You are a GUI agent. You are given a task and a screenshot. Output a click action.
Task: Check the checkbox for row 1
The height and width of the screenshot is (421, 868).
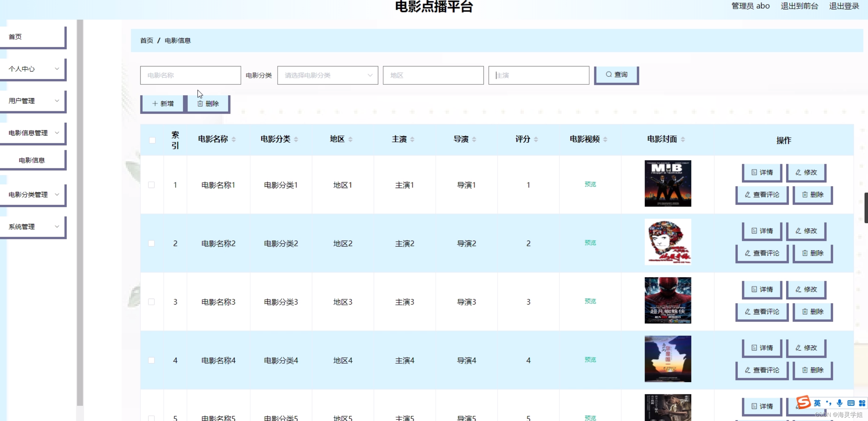pos(151,185)
